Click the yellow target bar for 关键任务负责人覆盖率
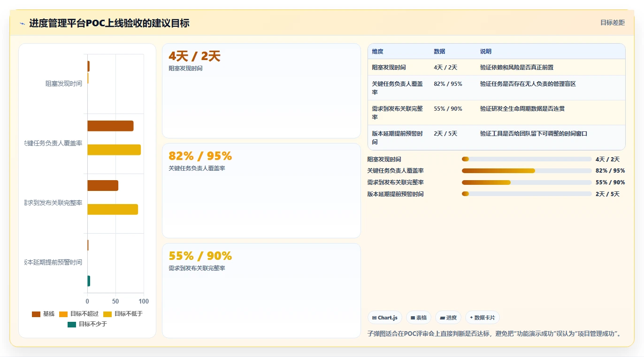Viewport: 644px width, 357px height. 114,150
